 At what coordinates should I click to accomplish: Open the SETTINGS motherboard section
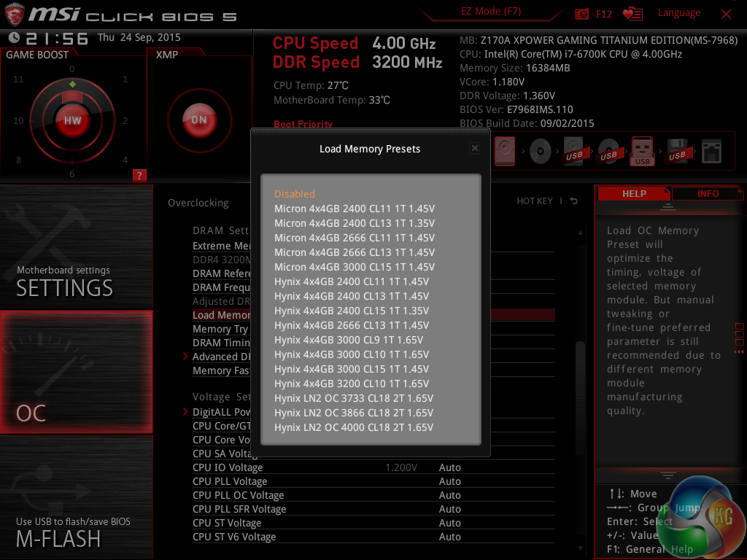pyautogui.click(x=76, y=246)
